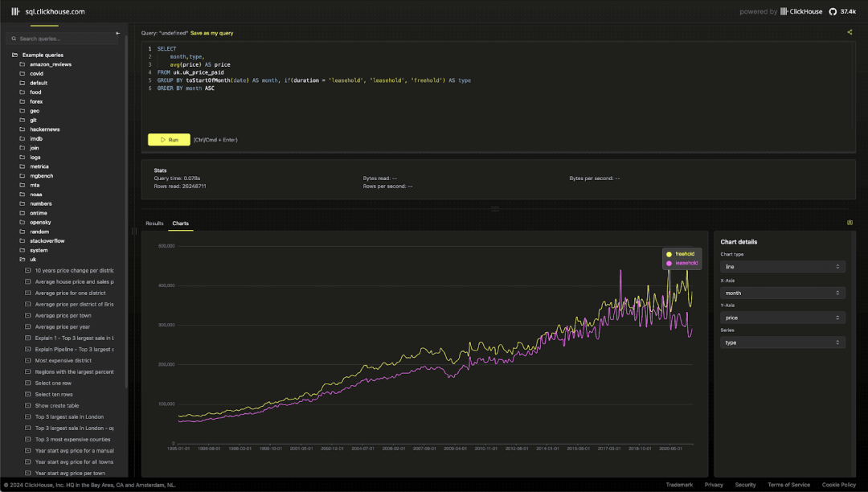Screen dimensions: 868x492
Task: Open the X-Axis month dropdown
Action: click(782, 293)
